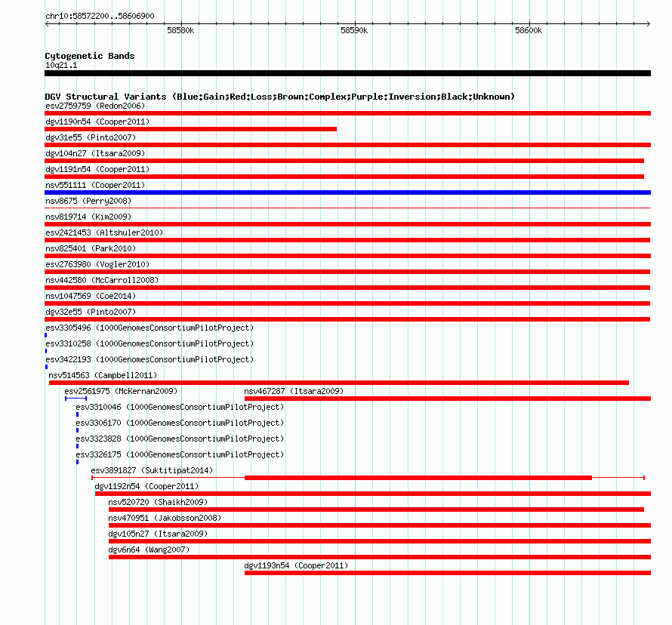
Task: Click the red loss bar of nsv514563
Action: (339, 383)
